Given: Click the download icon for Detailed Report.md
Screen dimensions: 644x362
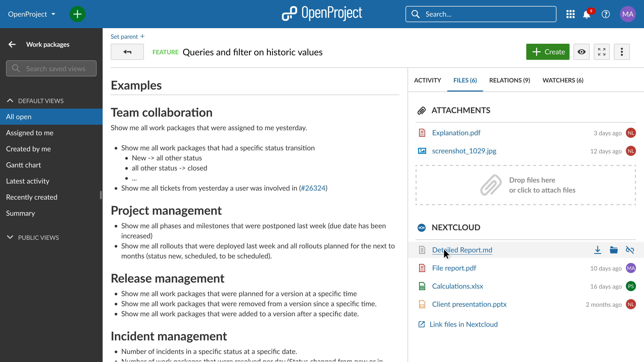Looking at the screenshot, I should point(597,250).
